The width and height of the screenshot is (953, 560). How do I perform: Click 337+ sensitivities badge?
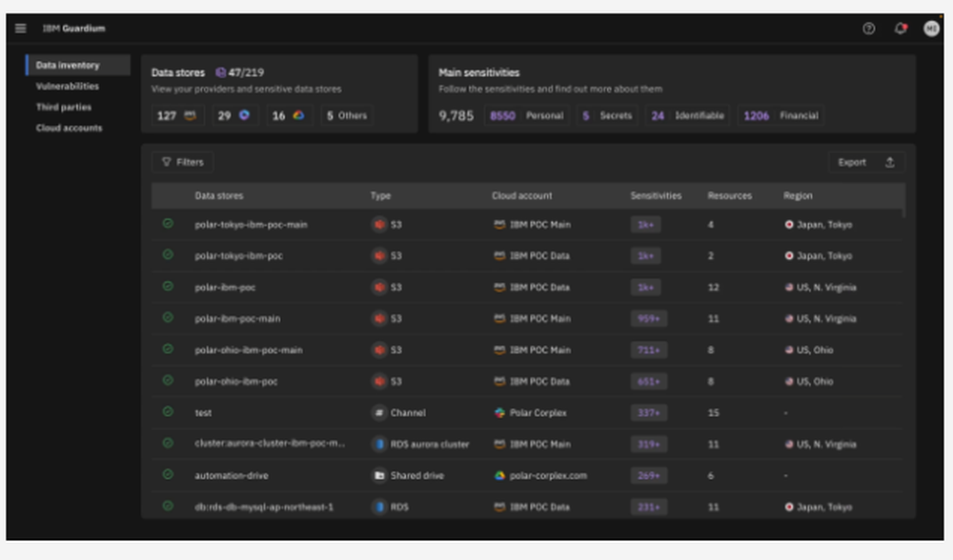coord(648,413)
